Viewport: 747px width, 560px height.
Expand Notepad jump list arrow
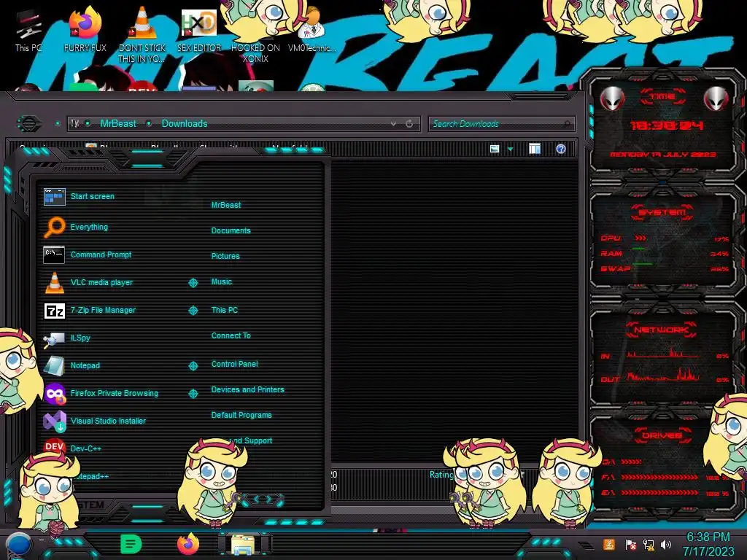[x=193, y=366]
